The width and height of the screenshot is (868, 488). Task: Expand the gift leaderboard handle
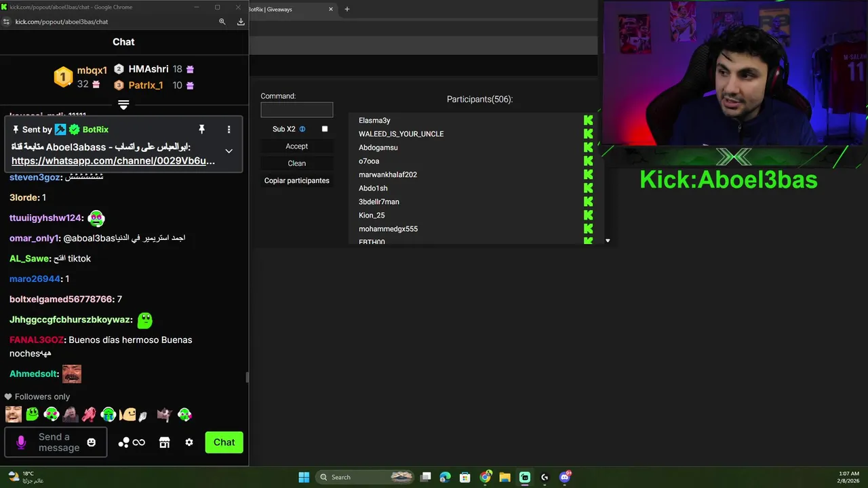click(123, 105)
